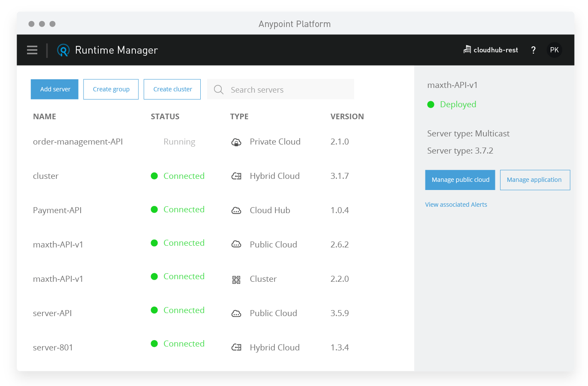Image resolution: width=588 pixels, height=386 pixels.
Task: Click the search magnifier icon
Action: pyautogui.click(x=219, y=90)
